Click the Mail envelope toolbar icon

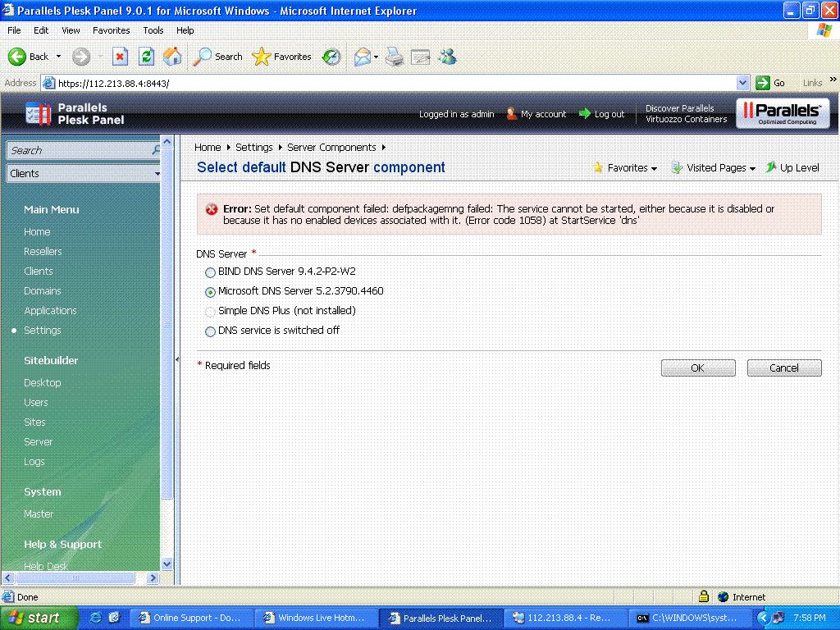(x=363, y=57)
